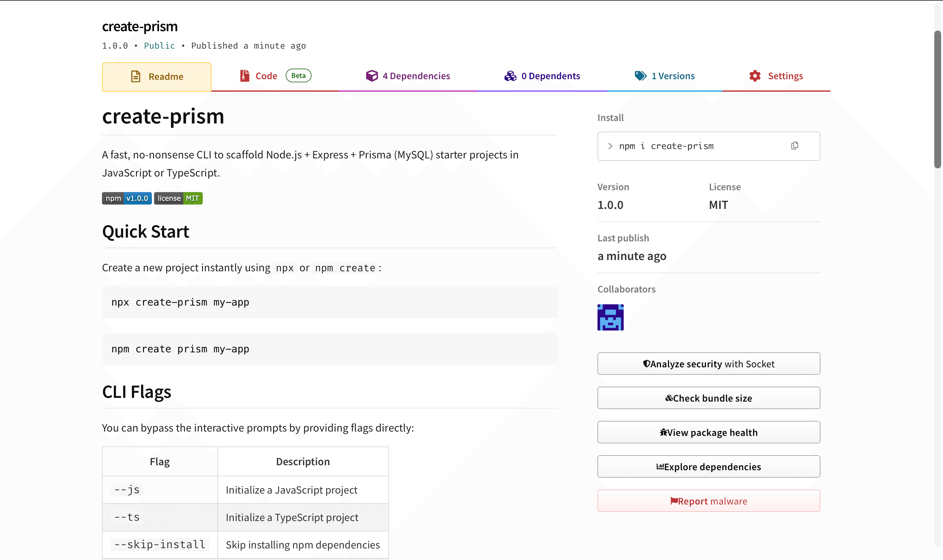Click 'Skip installing npm dependencies' description

[302, 545]
